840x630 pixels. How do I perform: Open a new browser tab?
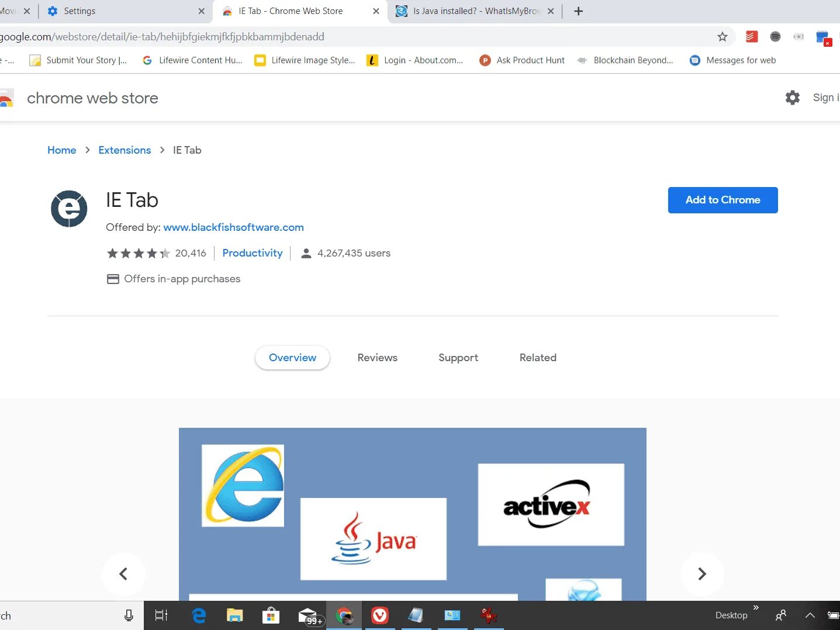578,11
